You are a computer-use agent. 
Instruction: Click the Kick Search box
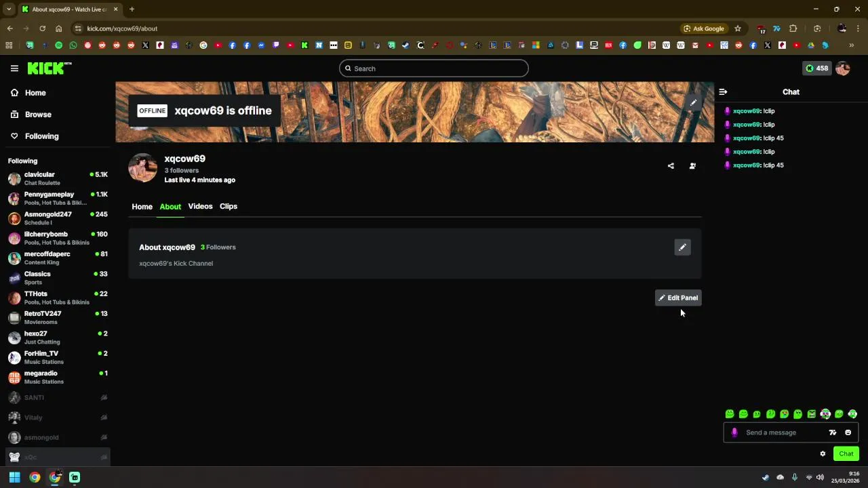[434, 68]
